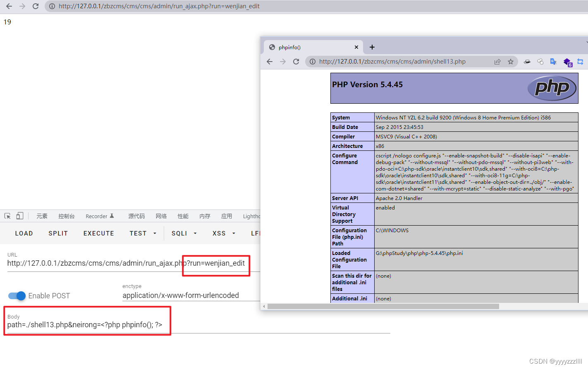The width and height of the screenshot is (588, 369).
Task: Expand the HackBar TEST dropdown
Action: click(x=143, y=233)
